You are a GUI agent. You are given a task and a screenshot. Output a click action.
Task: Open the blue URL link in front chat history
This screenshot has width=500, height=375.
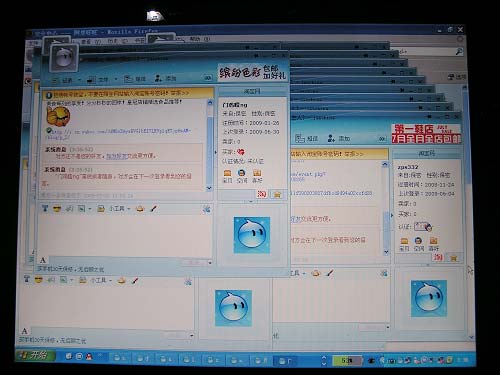click(x=118, y=133)
